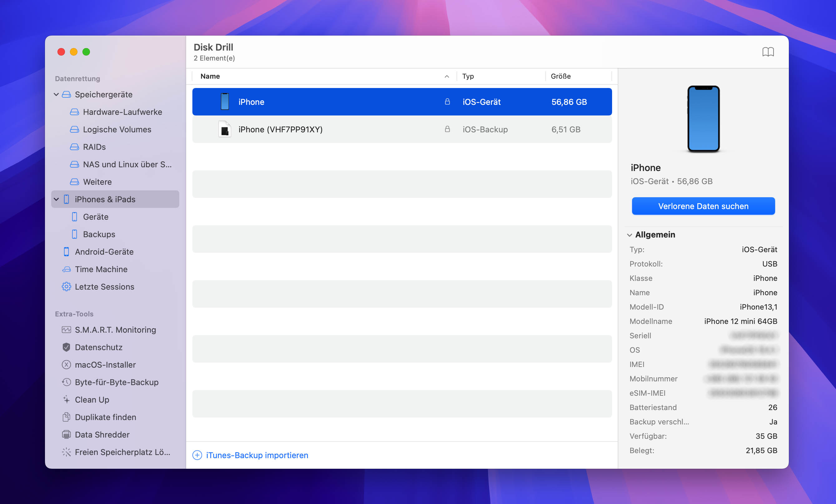
Task: Click the Duplikate finden documents icon
Action: tap(66, 417)
